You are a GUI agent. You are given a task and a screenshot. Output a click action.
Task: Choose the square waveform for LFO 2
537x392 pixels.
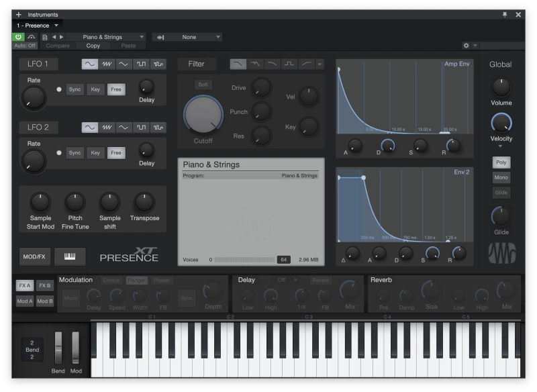click(142, 128)
